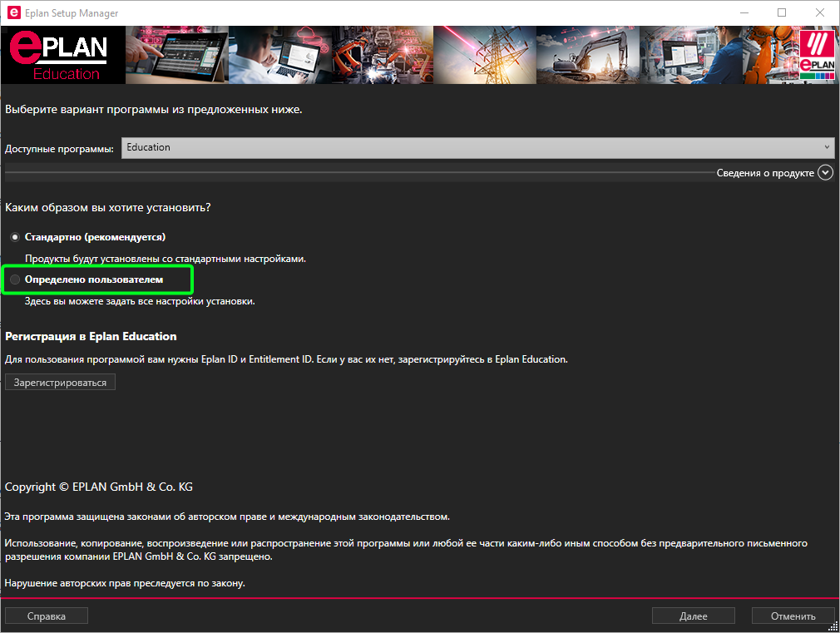This screenshot has width=840, height=633.
Task: Click the 'Каким образом вы хотите установить?' heading
Action: pos(107,207)
